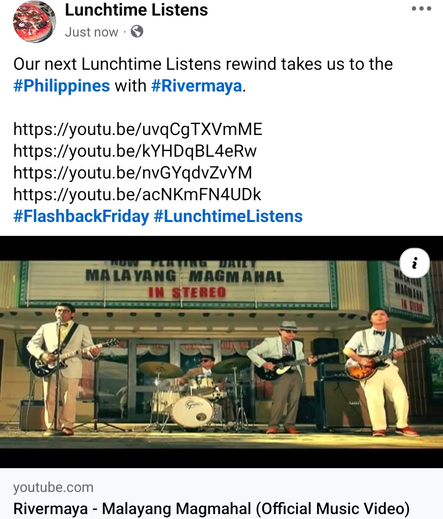Click the youtube.com source label
The image size is (443, 519).
pos(53,487)
